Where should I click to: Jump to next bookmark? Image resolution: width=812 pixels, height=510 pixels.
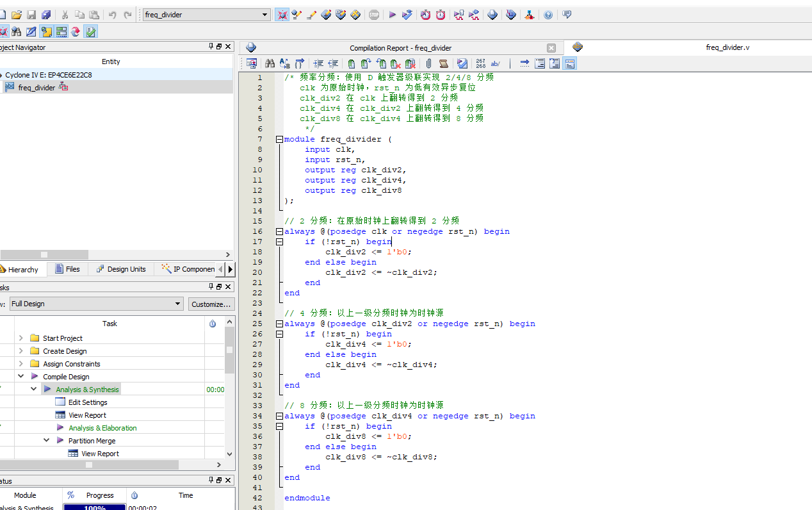pyautogui.click(x=366, y=63)
